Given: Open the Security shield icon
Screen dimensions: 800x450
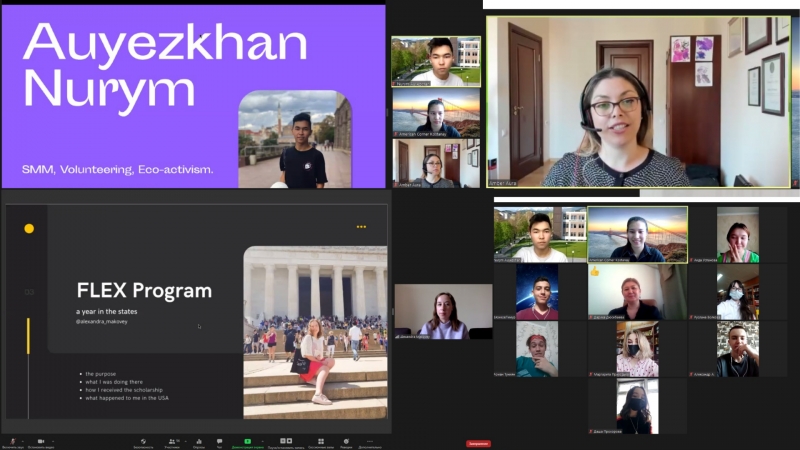Looking at the screenshot, I should (143, 440).
